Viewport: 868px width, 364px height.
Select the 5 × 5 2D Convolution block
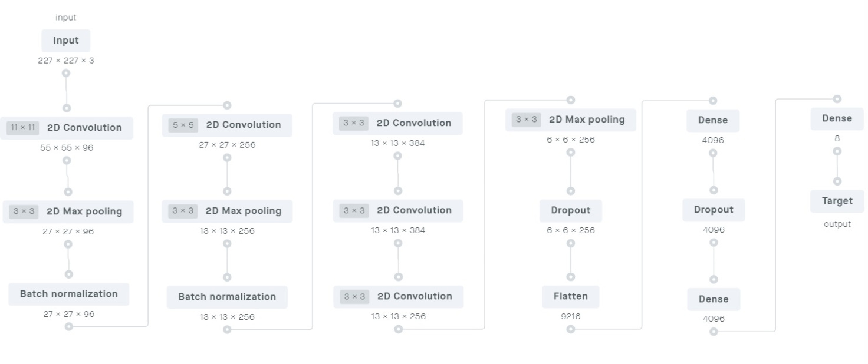[227, 125]
